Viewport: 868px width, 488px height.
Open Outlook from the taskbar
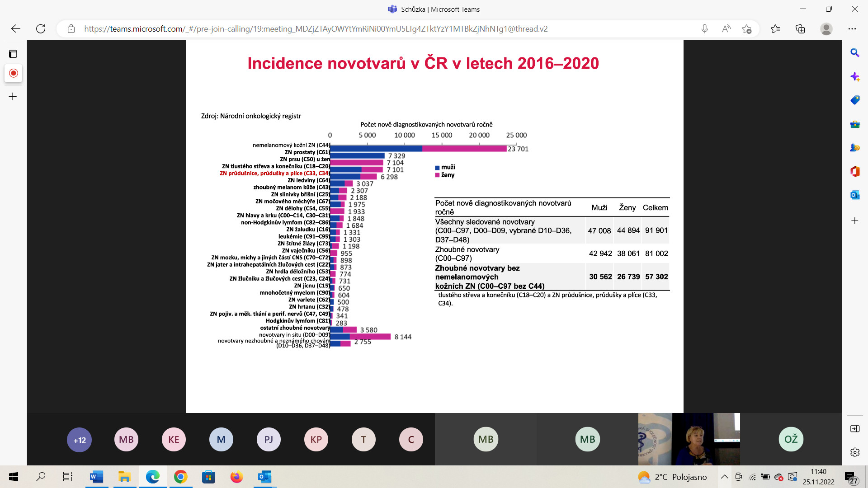click(264, 477)
